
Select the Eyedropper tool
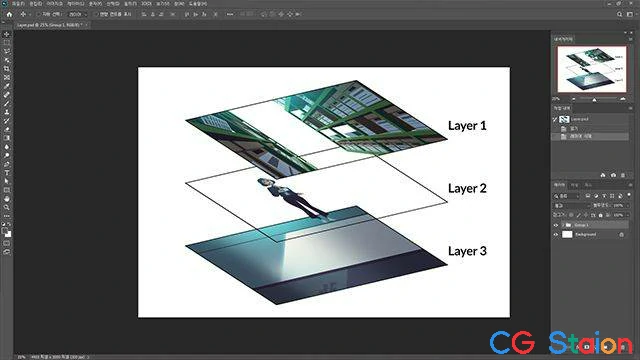tap(7, 86)
